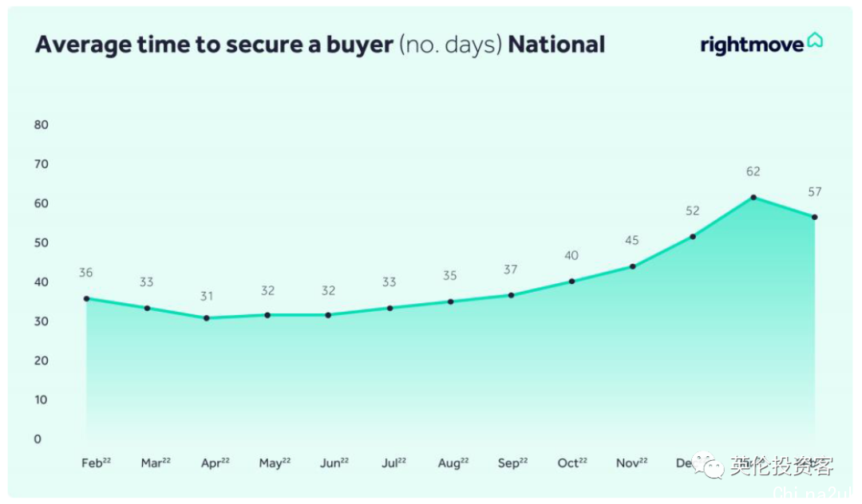Screen dimensions: 862x504
Task: Click the Jul 22 data point
Action: click(389, 308)
